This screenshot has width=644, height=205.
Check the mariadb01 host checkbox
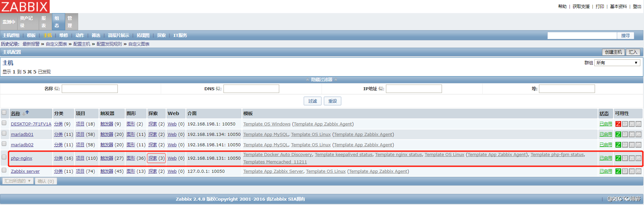click(4, 134)
